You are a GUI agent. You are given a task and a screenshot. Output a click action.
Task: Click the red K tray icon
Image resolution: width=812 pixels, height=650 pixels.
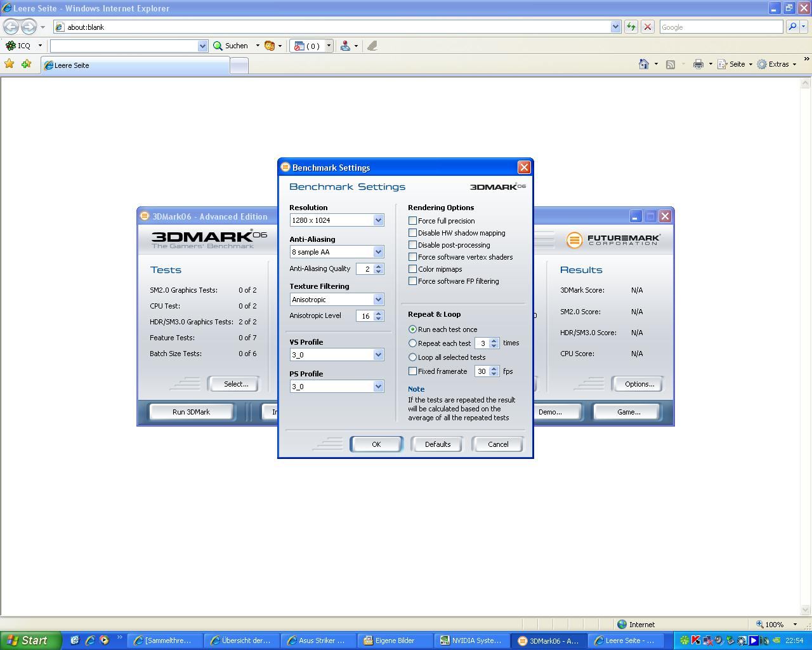point(696,640)
